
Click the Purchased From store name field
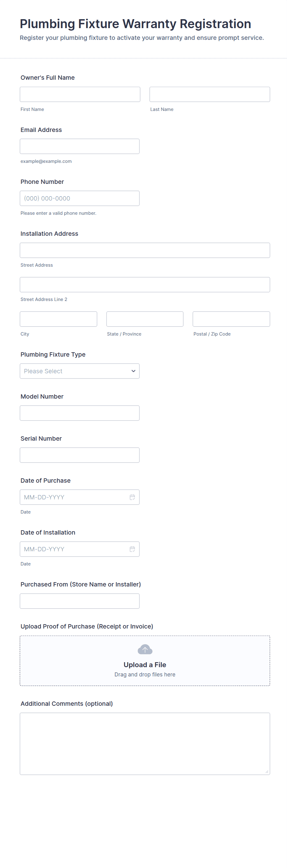coord(79,601)
